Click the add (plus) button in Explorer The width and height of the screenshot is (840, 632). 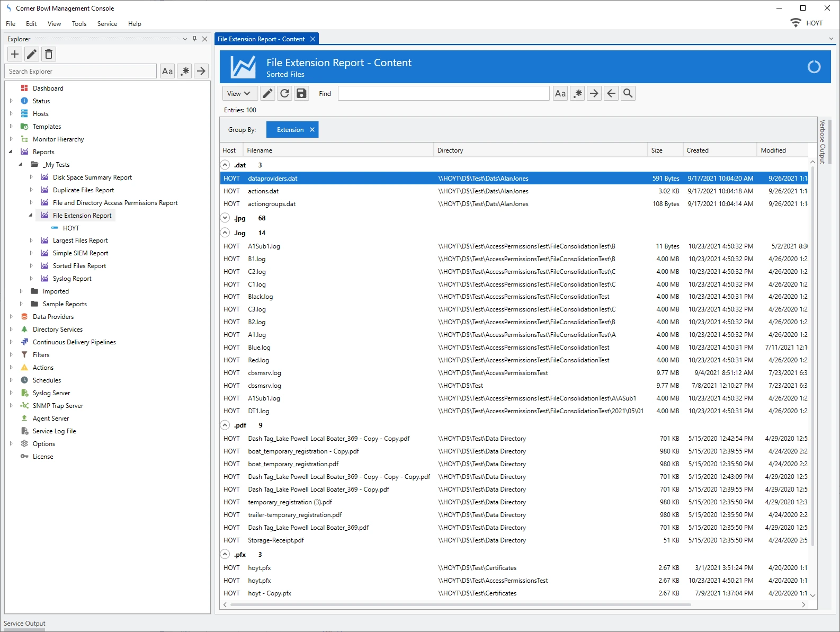click(15, 54)
